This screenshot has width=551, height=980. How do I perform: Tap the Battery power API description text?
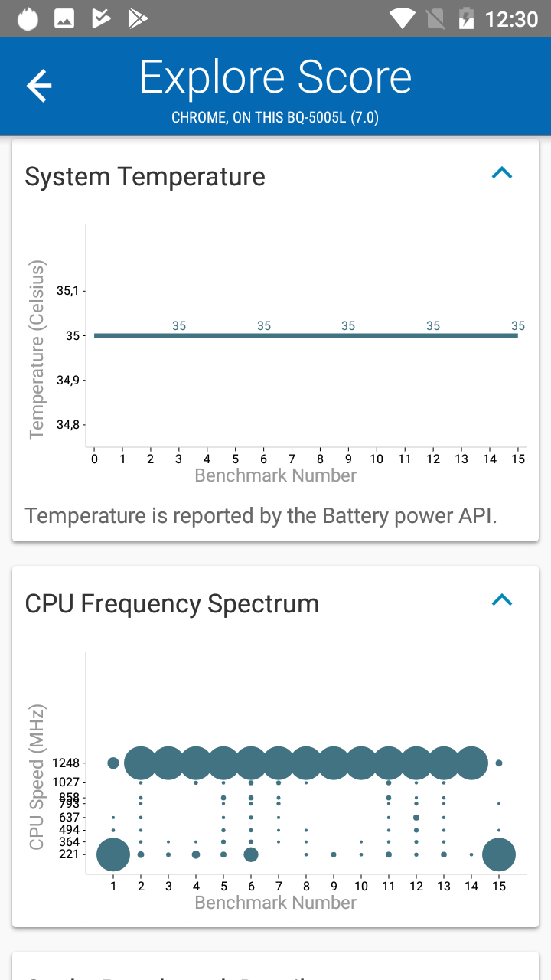click(261, 515)
